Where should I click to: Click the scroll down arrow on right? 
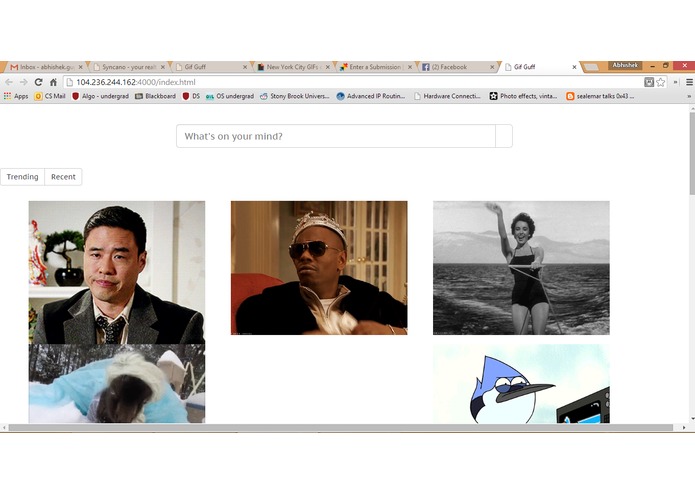(x=692, y=418)
